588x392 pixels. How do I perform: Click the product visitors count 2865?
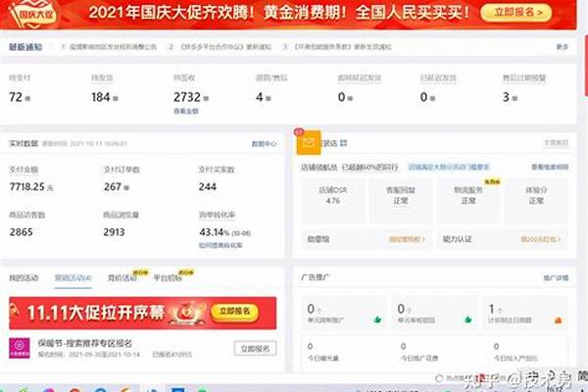22,232
